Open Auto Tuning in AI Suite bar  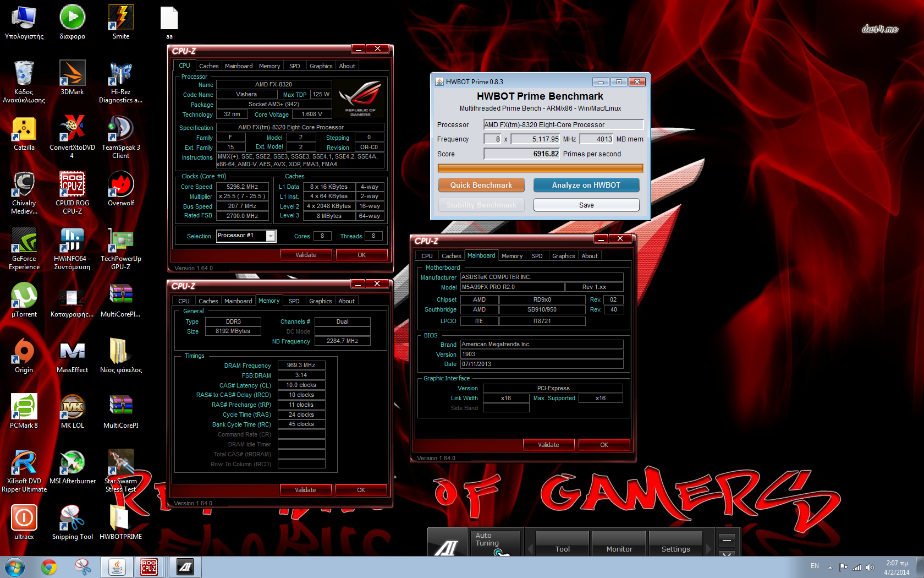(x=494, y=543)
